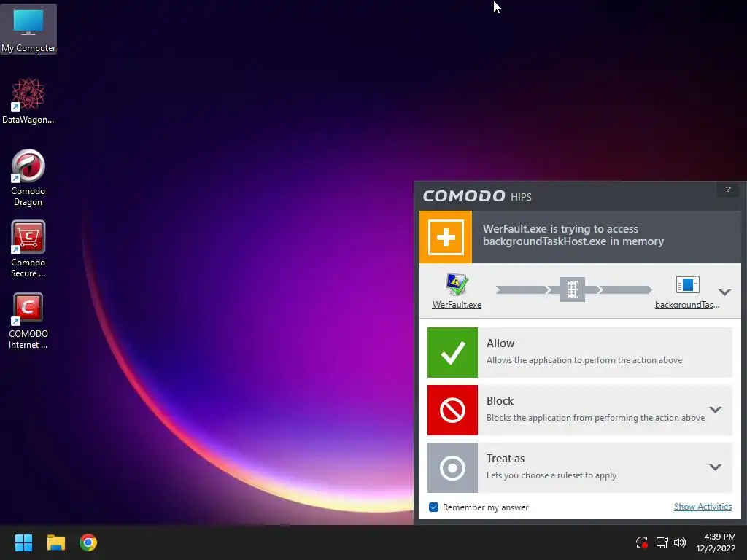747x560 pixels.
Task: Click the 'Remember my answer' label text
Action: pos(485,507)
